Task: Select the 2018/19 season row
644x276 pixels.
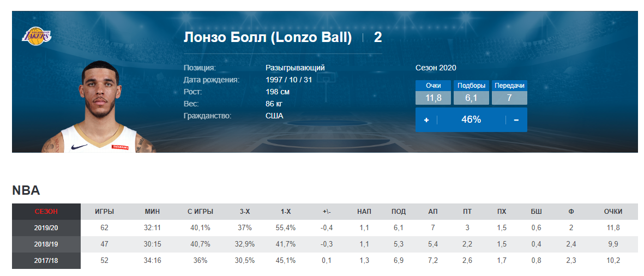Action: 324,244
